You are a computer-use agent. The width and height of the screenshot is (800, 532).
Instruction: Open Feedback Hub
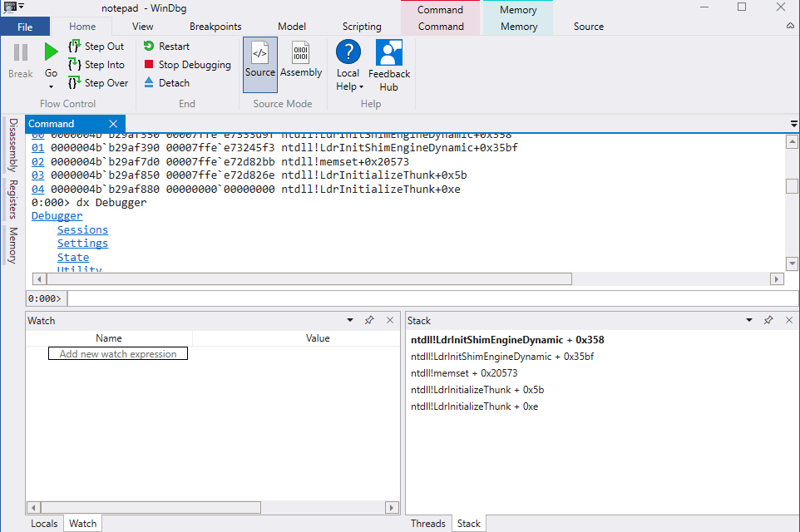coord(389,64)
